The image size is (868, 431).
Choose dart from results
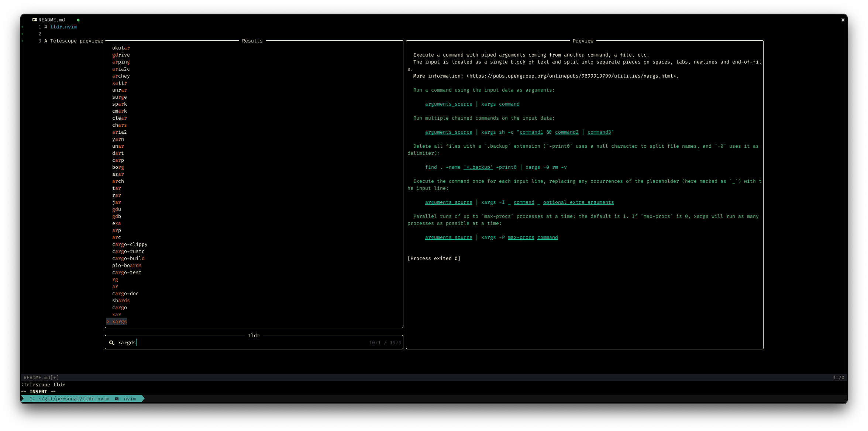click(118, 153)
